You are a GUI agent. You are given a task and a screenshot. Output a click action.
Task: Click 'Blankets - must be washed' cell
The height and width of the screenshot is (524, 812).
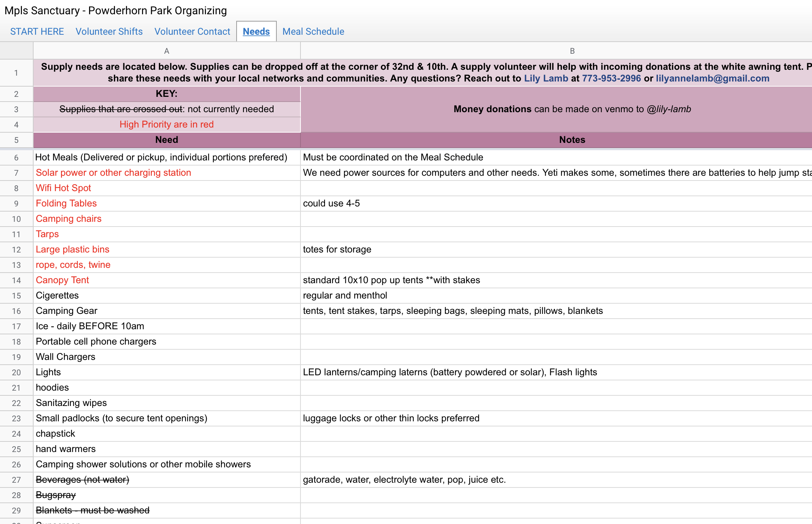point(167,510)
